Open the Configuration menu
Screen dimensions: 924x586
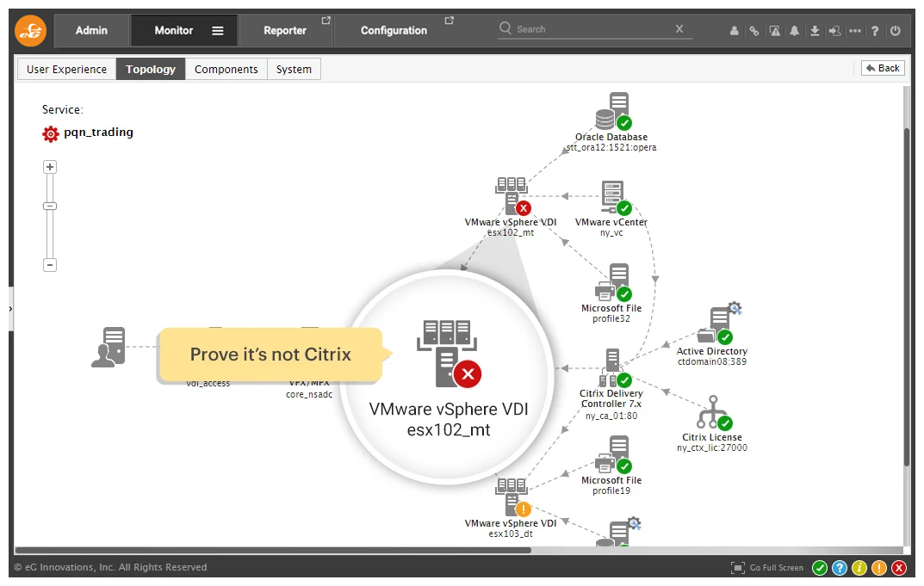(x=394, y=31)
